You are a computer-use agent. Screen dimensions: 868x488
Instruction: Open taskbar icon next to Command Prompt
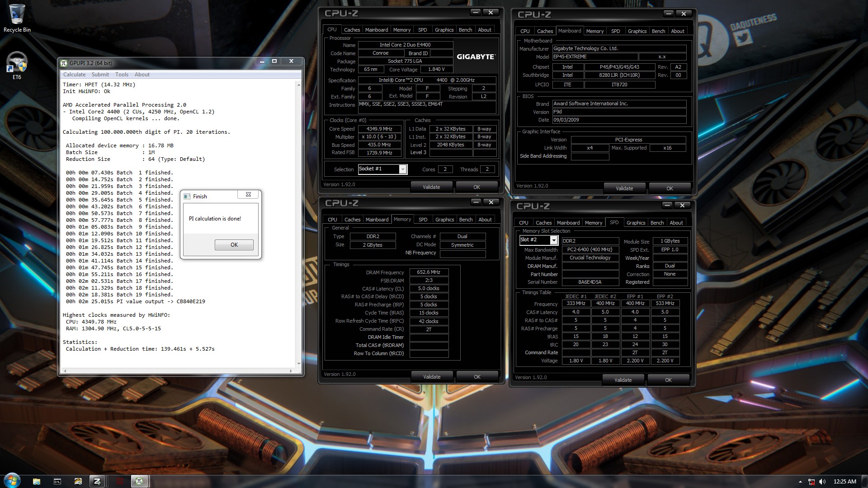(x=78, y=481)
